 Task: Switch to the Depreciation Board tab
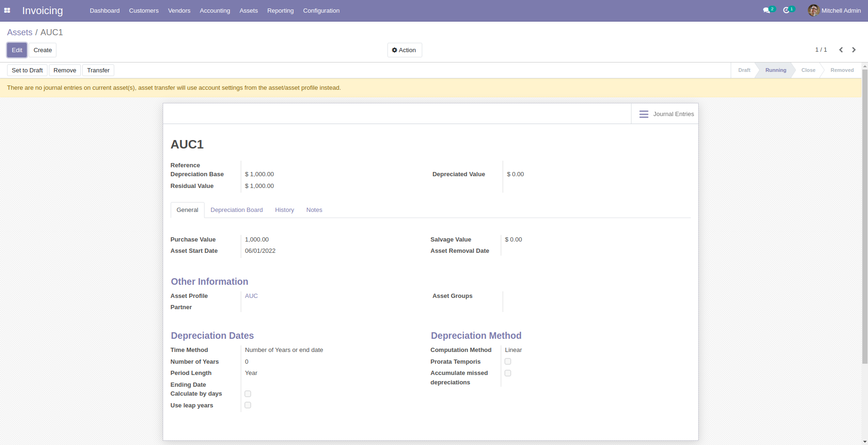point(237,210)
